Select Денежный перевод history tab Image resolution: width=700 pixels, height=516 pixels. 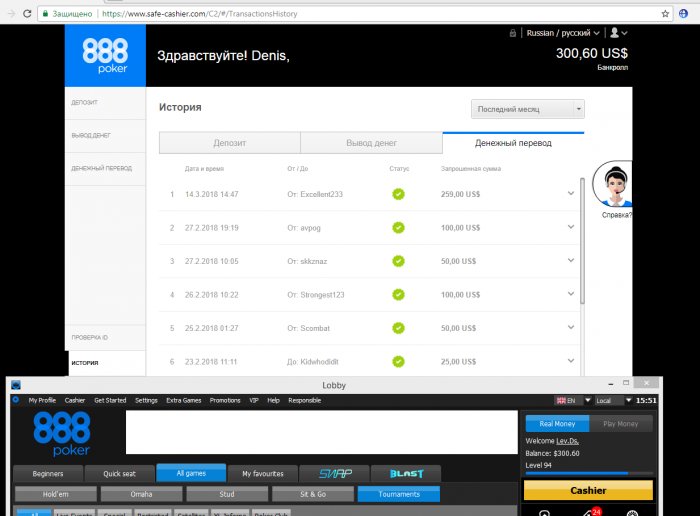pos(513,143)
